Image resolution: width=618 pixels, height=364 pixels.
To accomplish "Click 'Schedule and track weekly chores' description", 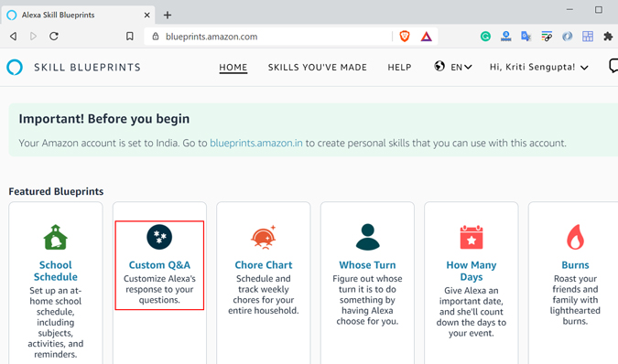I will tap(264, 294).
